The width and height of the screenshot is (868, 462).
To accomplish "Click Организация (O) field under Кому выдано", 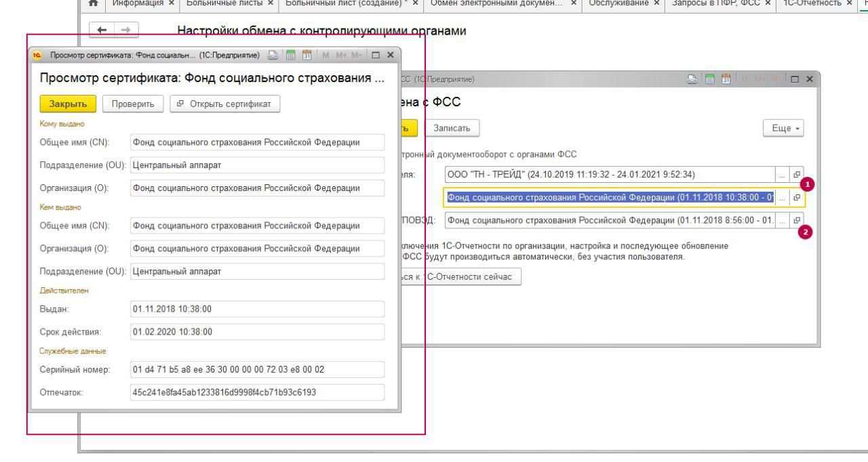I will tap(256, 188).
